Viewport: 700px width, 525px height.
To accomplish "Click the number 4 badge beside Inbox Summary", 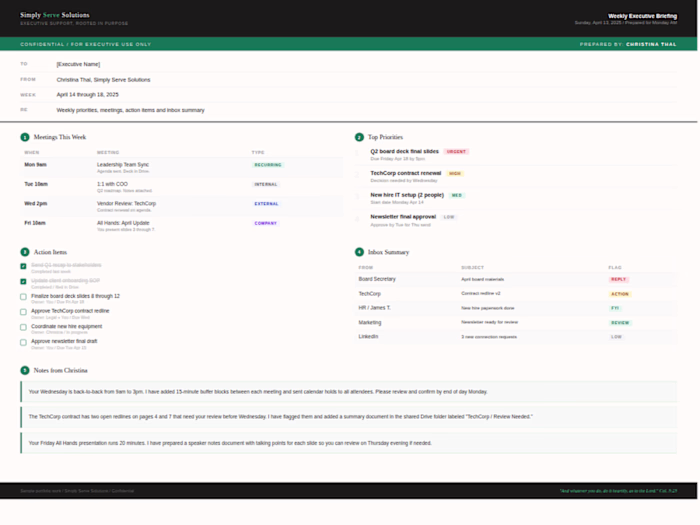I will (359, 252).
